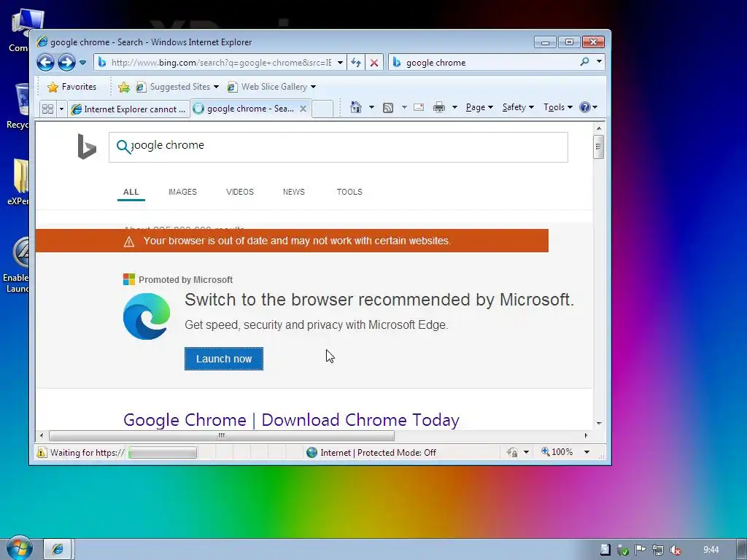This screenshot has height=560, width=747.
Task: Open the recent pages dropdown arrow
Action: [x=83, y=63]
